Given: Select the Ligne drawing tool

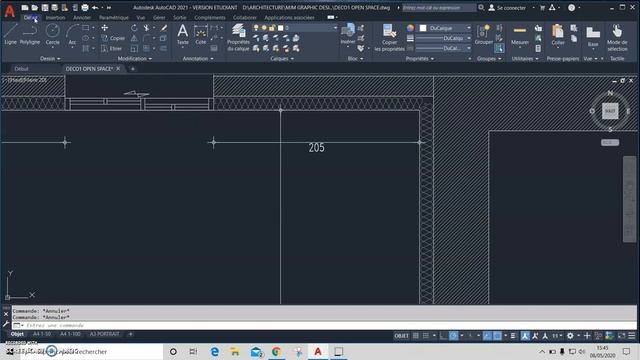Looking at the screenshot, I should click(11, 34).
